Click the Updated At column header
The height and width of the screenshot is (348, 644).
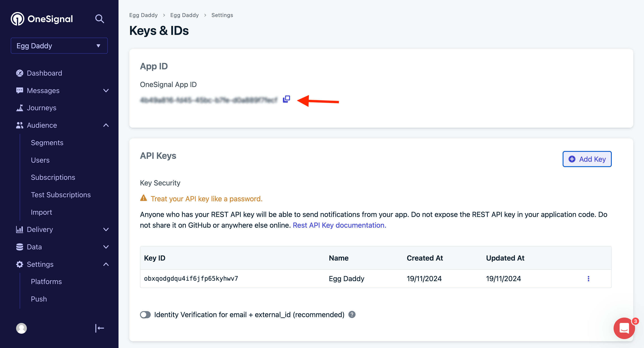[505, 258]
